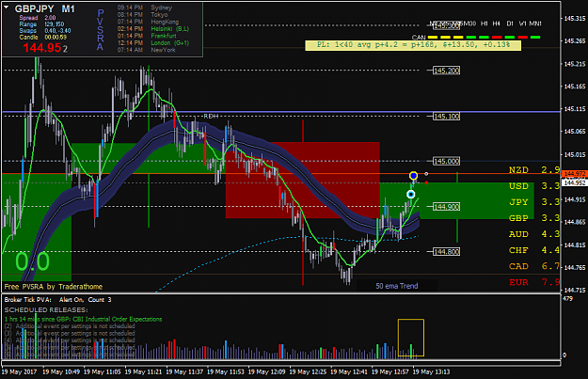Select the yellow-blue circle chart marker

(x=413, y=176)
